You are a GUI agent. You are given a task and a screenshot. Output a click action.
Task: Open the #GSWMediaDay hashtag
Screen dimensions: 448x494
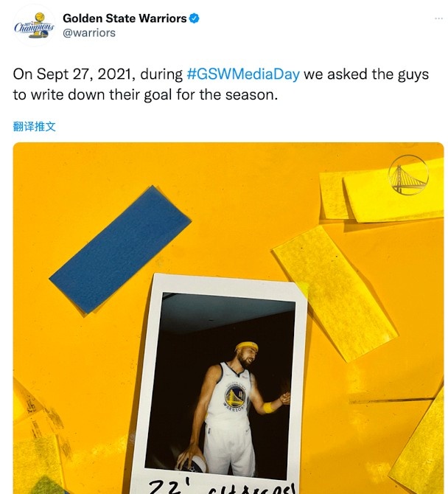243,74
